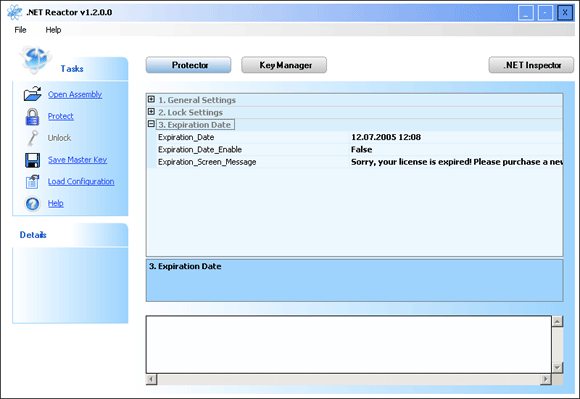
Task: Click the '3. Expiration Date' description pane text
Action: pos(185,266)
